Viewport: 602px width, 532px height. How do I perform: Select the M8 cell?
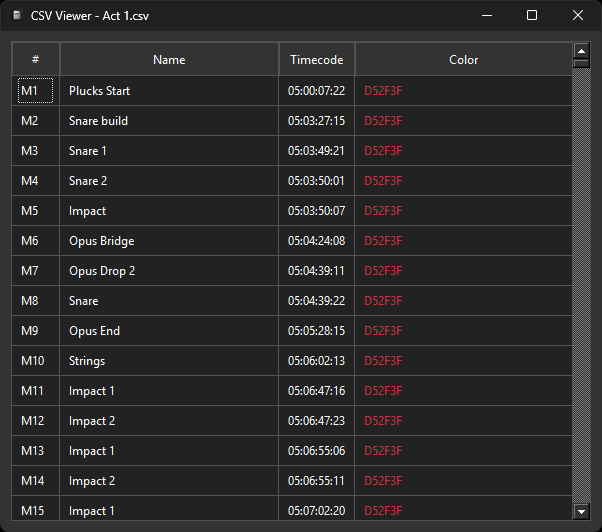pos(36,301)
